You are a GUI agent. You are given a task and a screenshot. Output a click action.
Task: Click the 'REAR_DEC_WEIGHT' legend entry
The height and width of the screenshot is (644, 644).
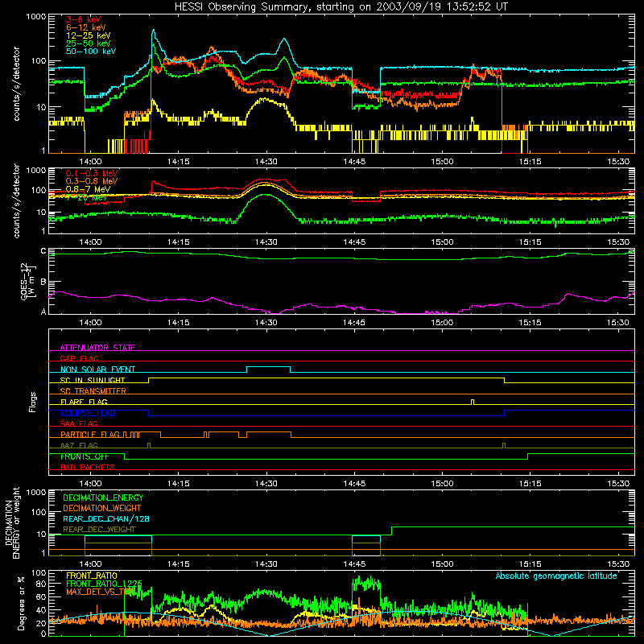(99, 530)
